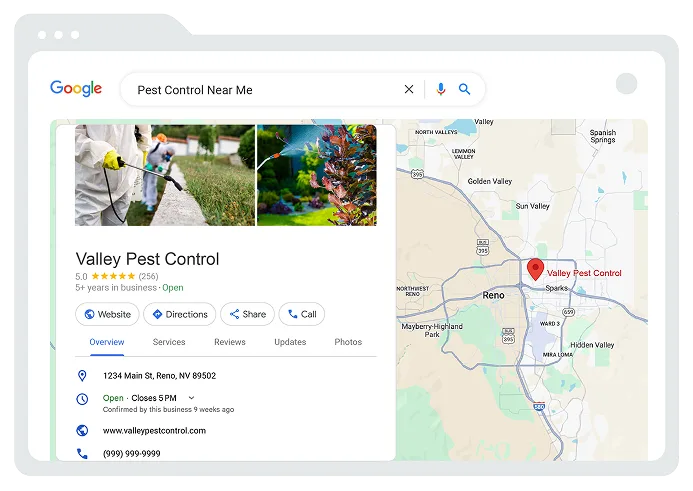Open the profile avatar circle
This screenshot has width=693, height=491.
click(x=626, y=84)
